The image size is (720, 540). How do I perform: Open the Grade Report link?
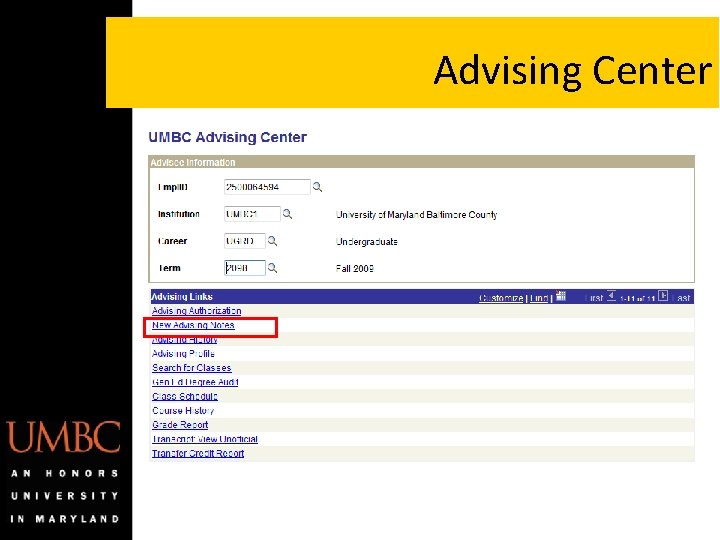(180, 425)
